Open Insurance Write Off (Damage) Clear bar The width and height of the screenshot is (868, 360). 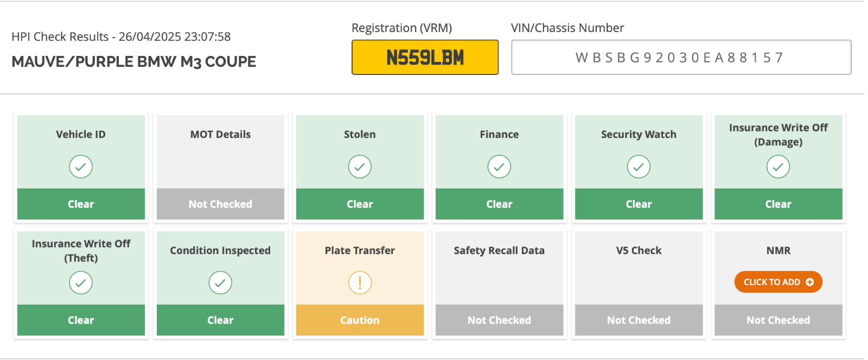pos(778,204)
